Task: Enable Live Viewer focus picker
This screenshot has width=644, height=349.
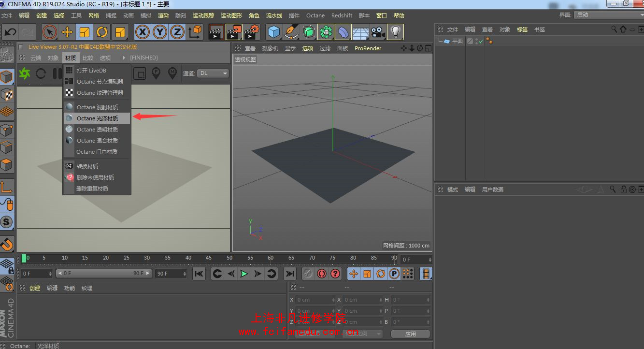Action: click(x=156, y=73)
